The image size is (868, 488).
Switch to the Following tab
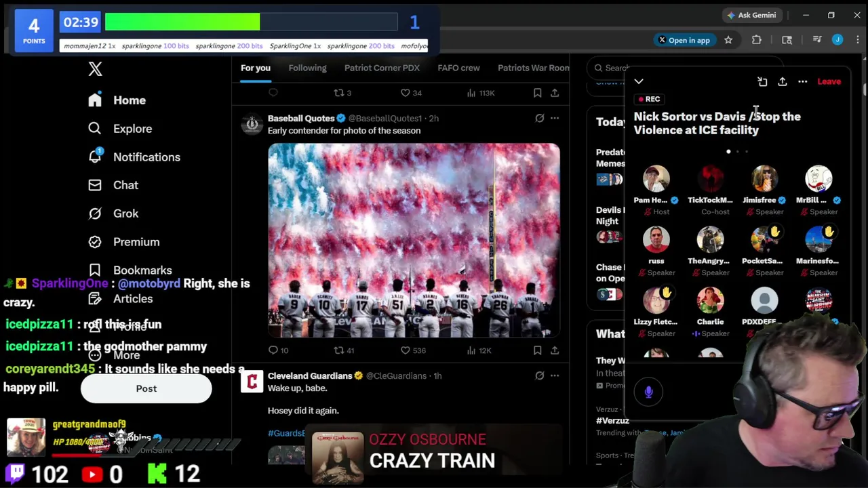coord(307,68)
